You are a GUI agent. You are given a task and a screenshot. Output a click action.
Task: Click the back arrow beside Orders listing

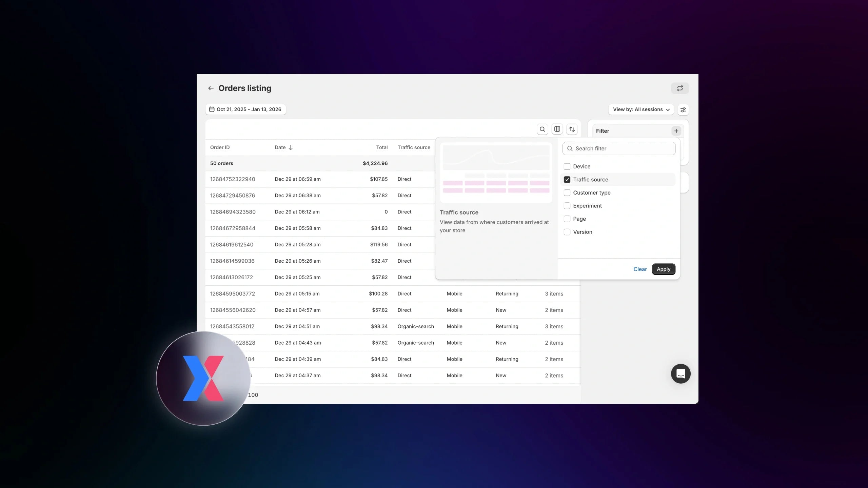[x=211, y=88]
